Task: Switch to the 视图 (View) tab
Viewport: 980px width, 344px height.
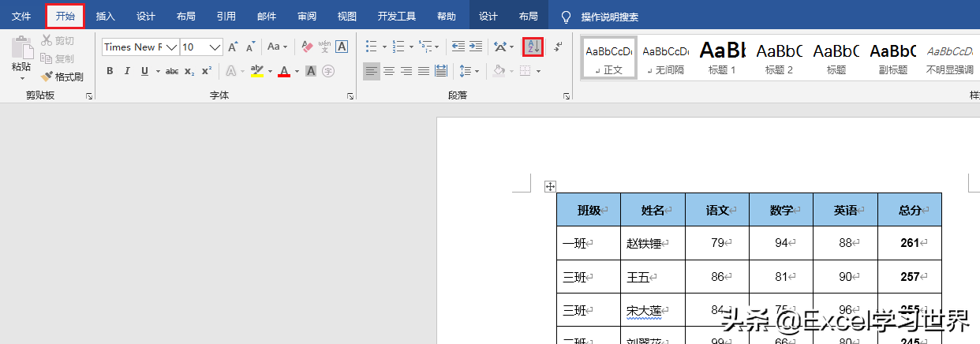Action: point(347,17)
